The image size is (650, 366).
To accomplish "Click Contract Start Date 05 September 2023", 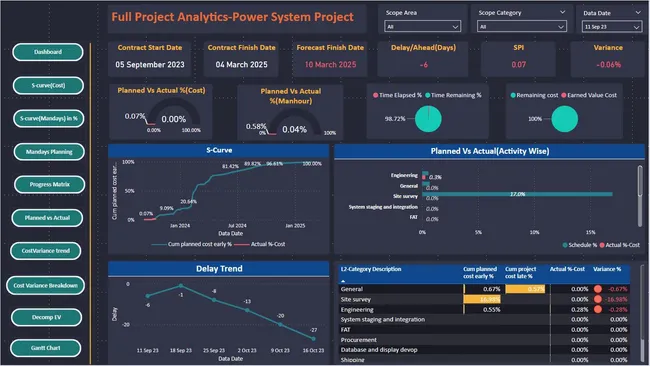I will tap(150, 65).
